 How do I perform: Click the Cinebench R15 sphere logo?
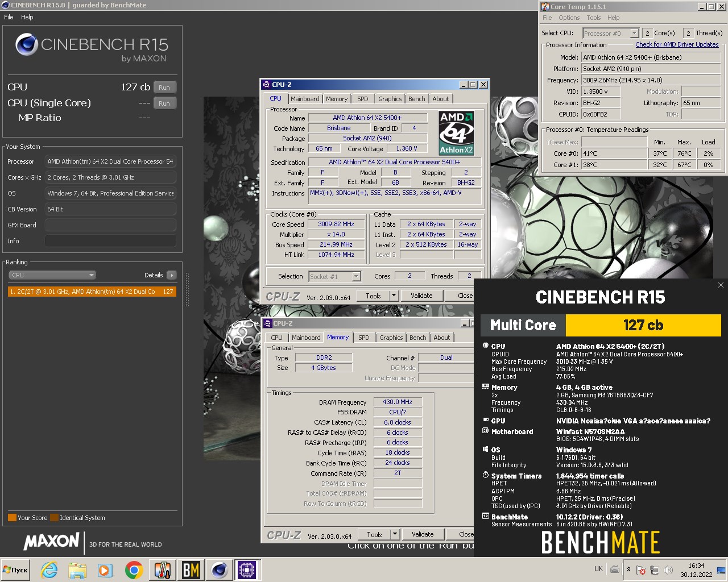click(x=27, y=44)
